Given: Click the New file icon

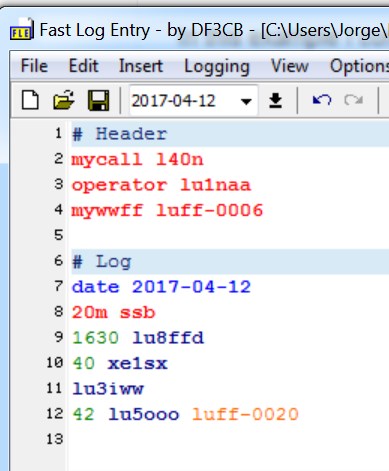Looking at the screenshot, I should pos(30,100).
